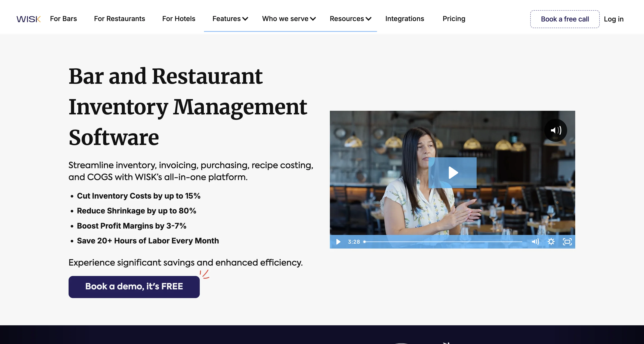Click the Book a demo, it's FREE button
The width and height of the screenshot is (644, 344).
click(x=134, y=287)
